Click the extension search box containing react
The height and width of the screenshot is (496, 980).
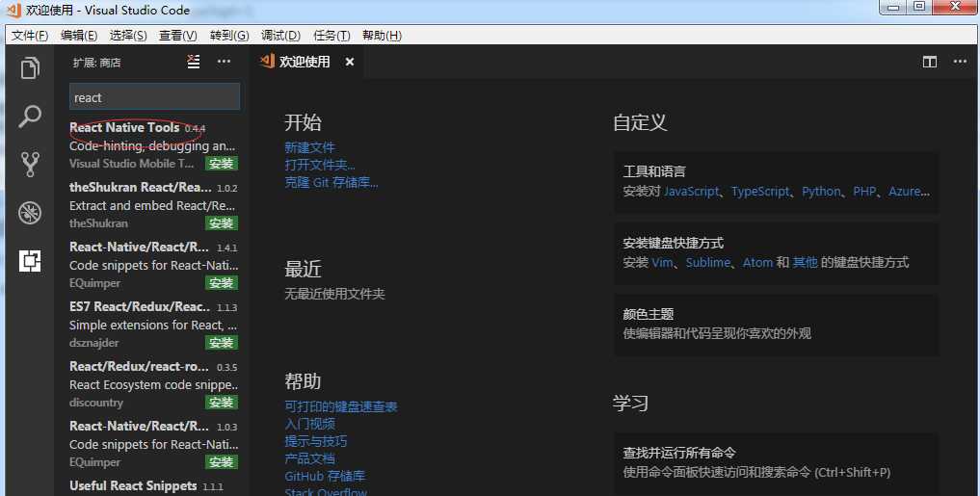[154, 97]
